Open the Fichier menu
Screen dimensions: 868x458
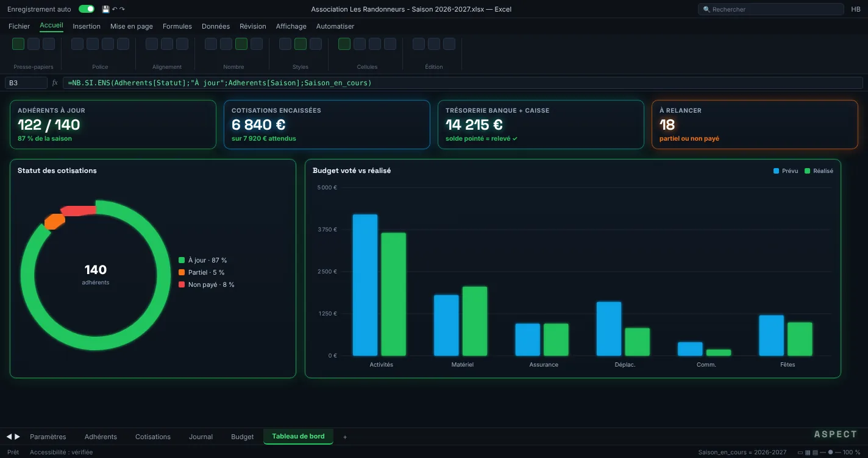pos(19,26)
